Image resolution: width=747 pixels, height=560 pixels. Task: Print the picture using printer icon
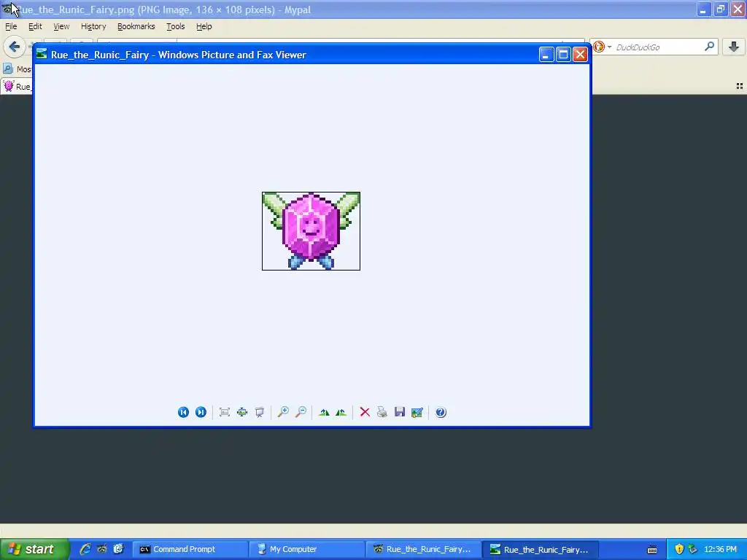(x=382, y=413)
